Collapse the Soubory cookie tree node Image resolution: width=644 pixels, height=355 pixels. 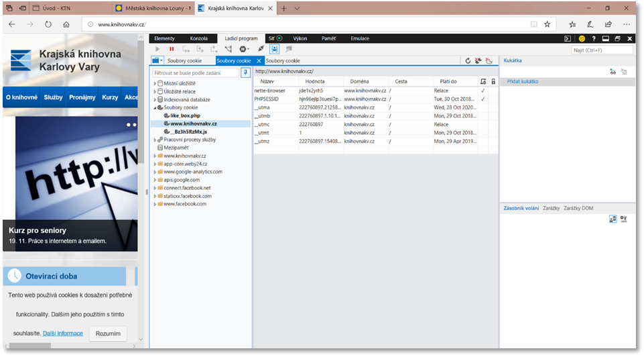coord(155,108)
